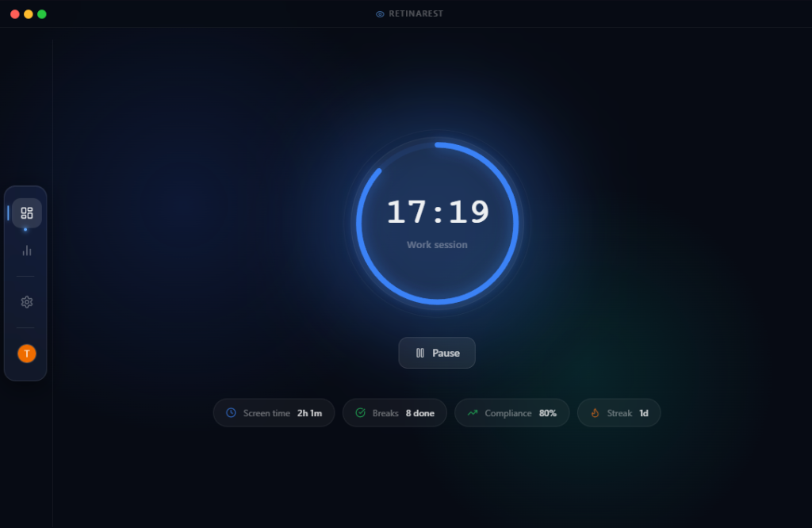
Task: Open settings gear icon in sidebar
Action: [27, 302]
